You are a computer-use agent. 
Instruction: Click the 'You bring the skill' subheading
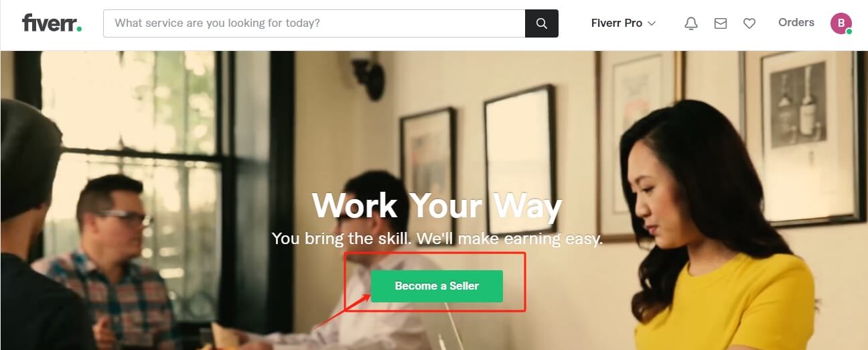(437, 238)
